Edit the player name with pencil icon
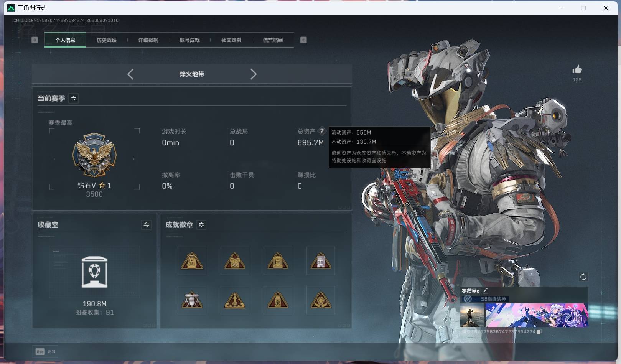621x364 pixels. (485, 291)
